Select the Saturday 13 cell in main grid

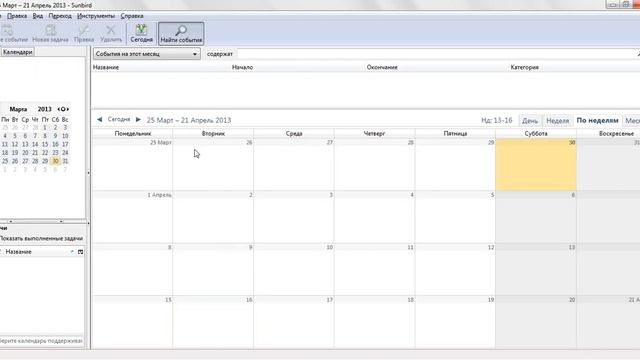pyautogui.click(x=536, y=270)
